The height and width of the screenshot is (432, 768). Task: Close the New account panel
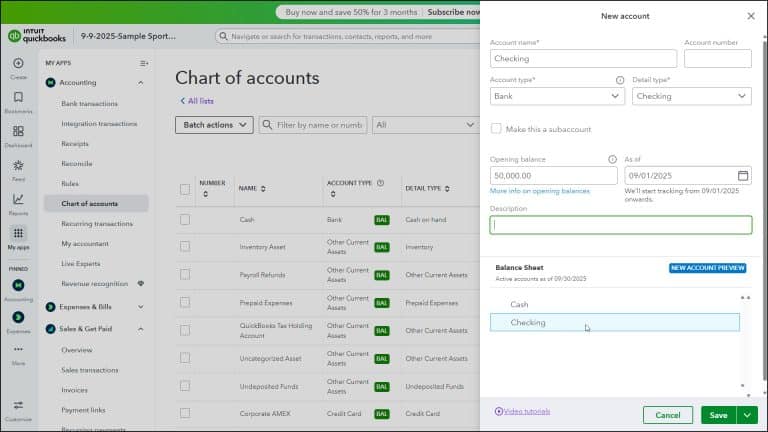click(x=751, y=16)
